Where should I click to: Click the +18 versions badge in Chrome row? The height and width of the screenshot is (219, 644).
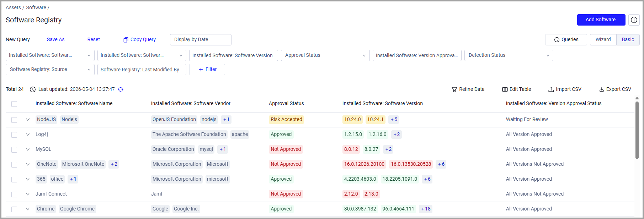[426, 209]
